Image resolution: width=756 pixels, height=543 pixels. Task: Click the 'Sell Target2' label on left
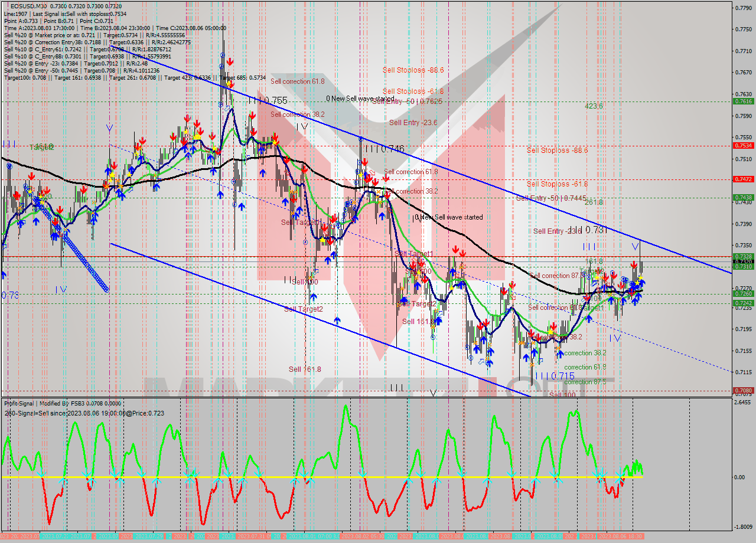click(x=304, y=309)
